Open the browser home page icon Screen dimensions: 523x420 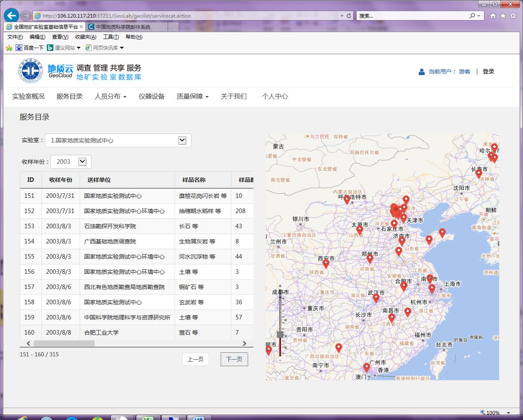493,16
